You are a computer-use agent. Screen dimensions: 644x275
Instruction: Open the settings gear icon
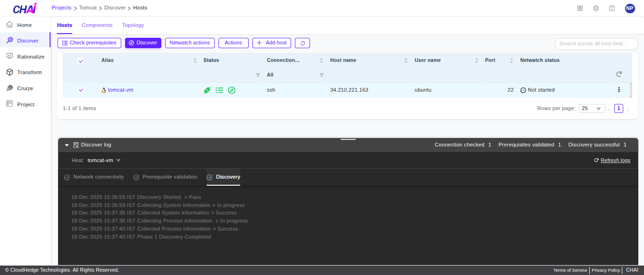[596, 8]
